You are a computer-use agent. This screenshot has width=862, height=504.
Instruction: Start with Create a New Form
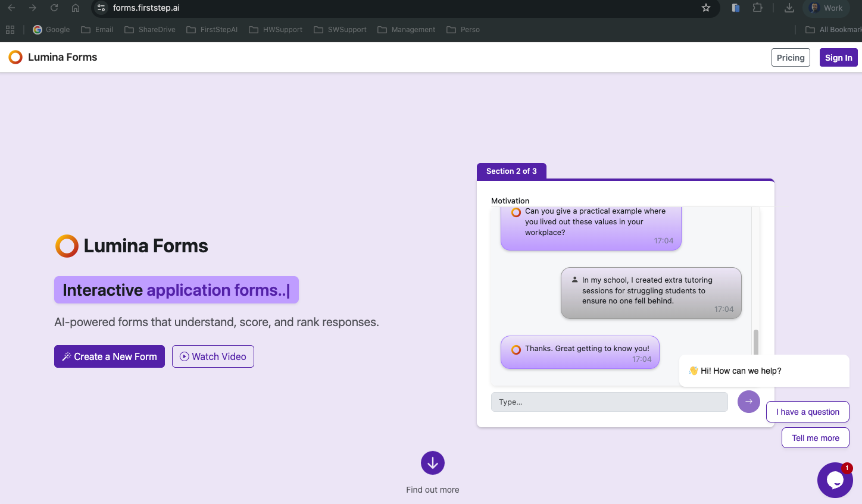(x=110, y=356)
